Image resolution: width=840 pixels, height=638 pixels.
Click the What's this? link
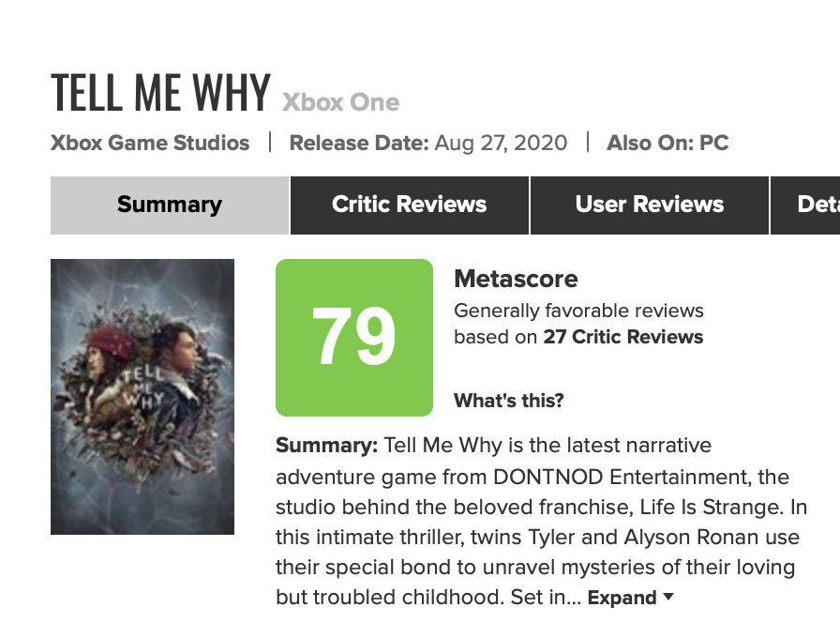pyautogui.click(x=508, y=401)
